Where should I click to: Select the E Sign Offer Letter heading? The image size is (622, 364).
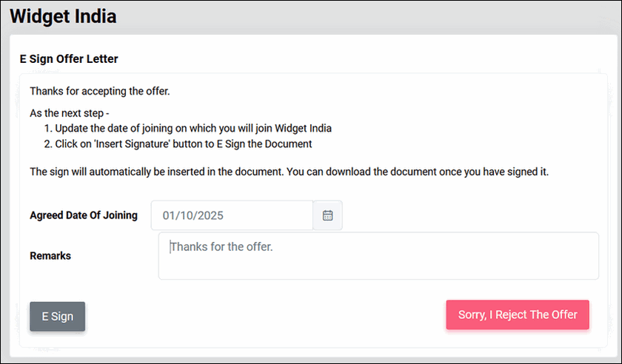[69, 58]
